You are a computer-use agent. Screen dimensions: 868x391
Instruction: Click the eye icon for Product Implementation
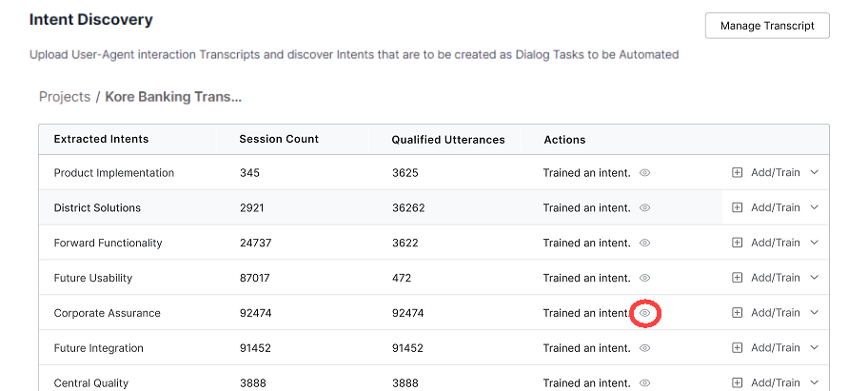coord(644,173)
